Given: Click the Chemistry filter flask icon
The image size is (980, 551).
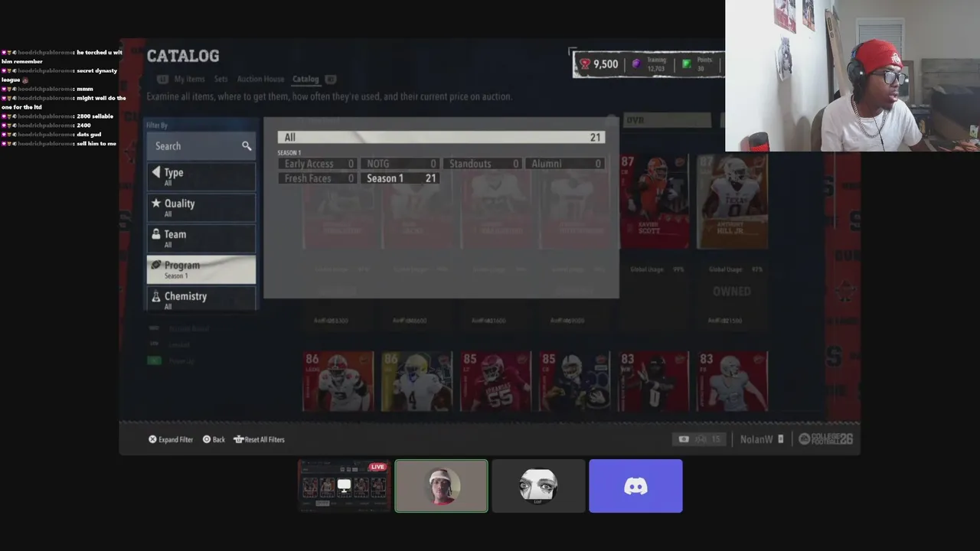Looking at the screenshot, I should tap(156, 296).
